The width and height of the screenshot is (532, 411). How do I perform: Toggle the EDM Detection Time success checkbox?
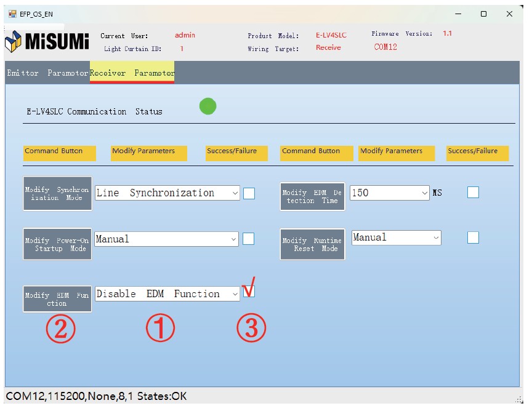pyautogui.click(x=473, y=193)
